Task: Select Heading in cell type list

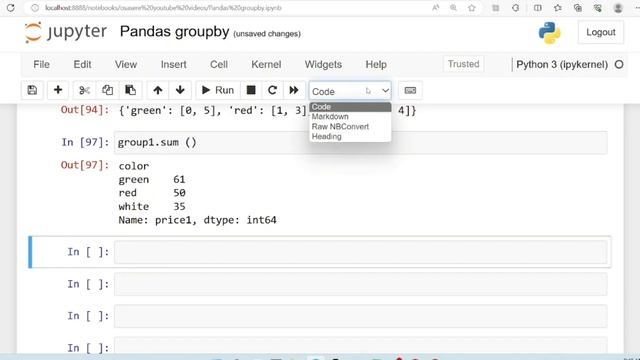Action: point(350,136)
